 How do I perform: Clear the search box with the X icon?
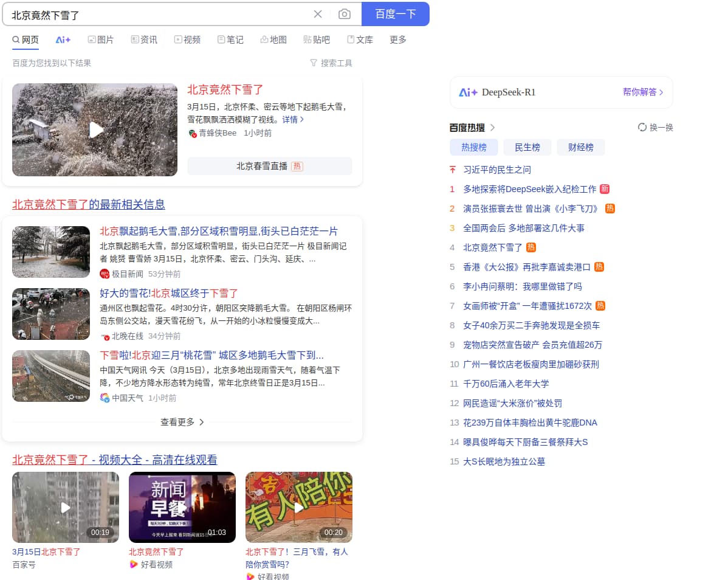(x=318, y=14)
